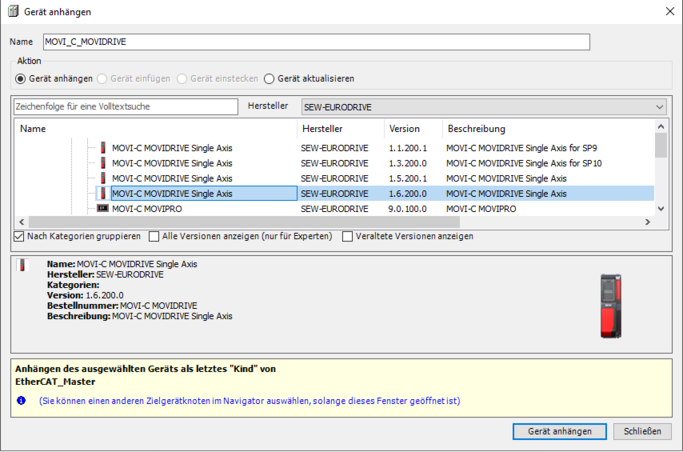Focus the full-text search field

pos(125,107)
